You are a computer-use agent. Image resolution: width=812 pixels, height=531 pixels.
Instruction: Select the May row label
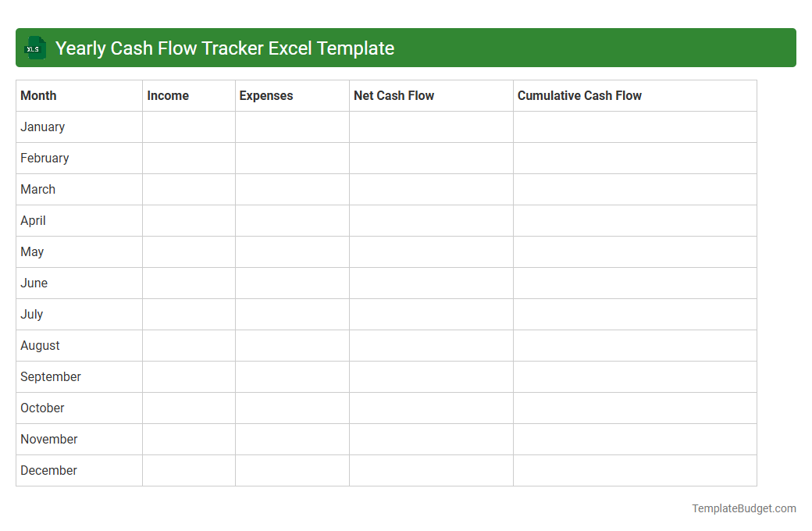31,251
